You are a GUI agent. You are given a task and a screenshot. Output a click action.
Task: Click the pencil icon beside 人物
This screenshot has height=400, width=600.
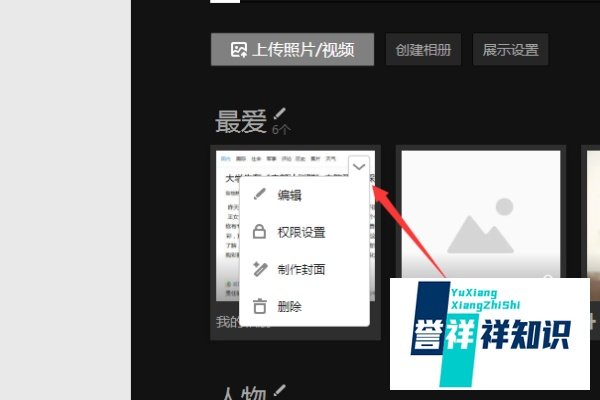pos(280,390)
